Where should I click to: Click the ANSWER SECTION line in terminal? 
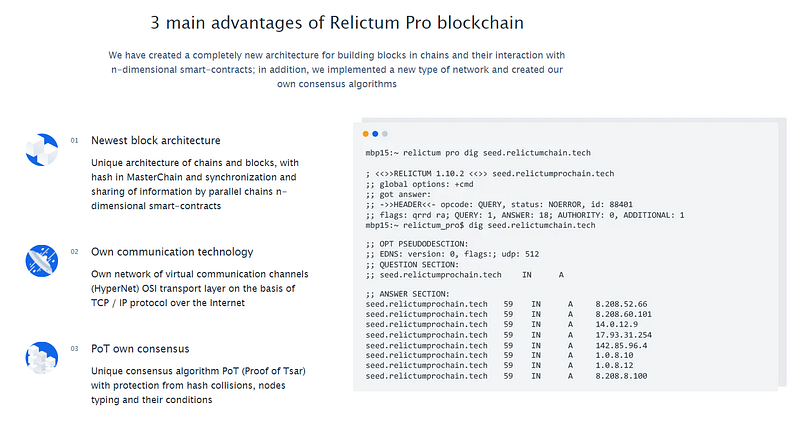(407, 294)
